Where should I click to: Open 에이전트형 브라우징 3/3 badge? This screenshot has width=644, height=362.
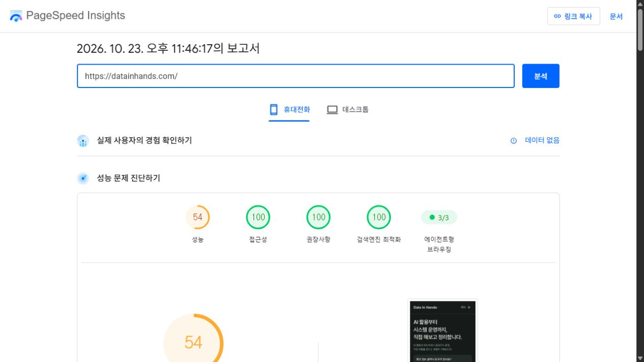(439, 218)
